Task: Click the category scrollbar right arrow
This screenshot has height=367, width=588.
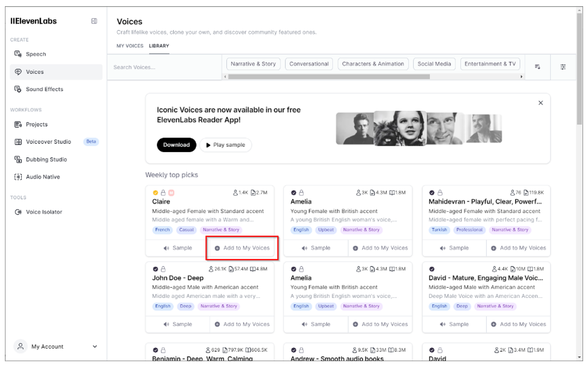Action: tap(521, 77)
